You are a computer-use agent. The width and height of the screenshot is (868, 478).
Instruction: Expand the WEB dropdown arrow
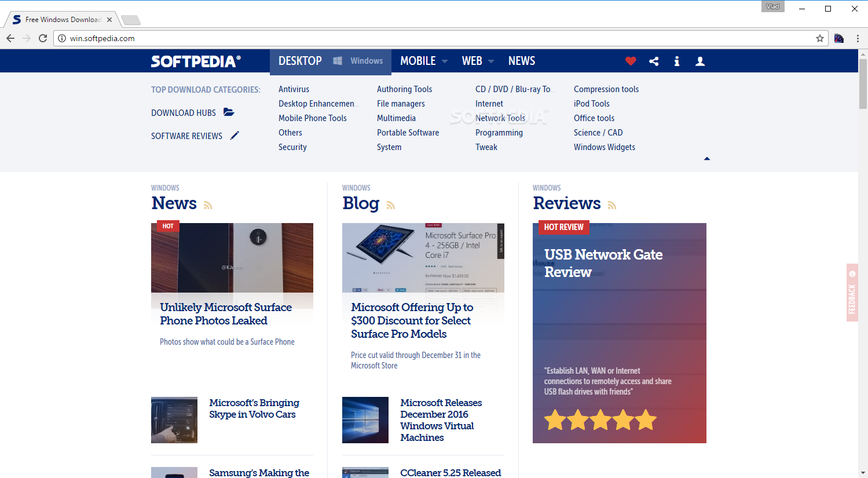491,61
